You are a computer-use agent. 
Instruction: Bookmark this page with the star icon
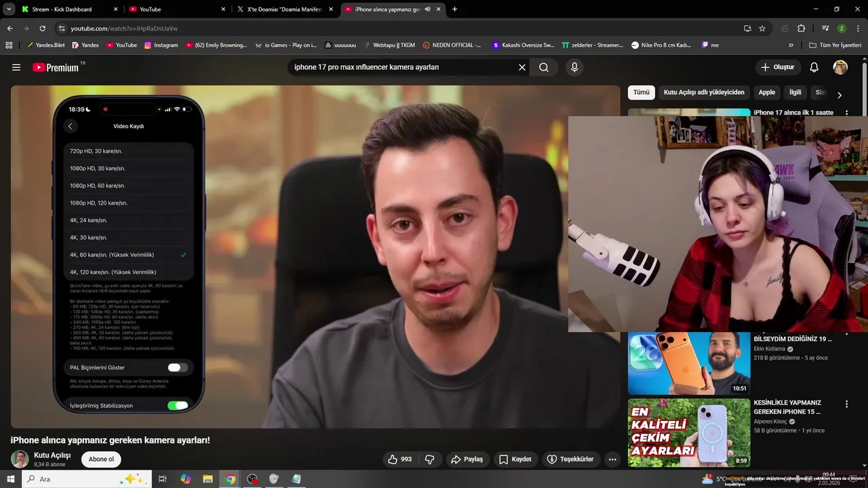click(x=762, y=28)
